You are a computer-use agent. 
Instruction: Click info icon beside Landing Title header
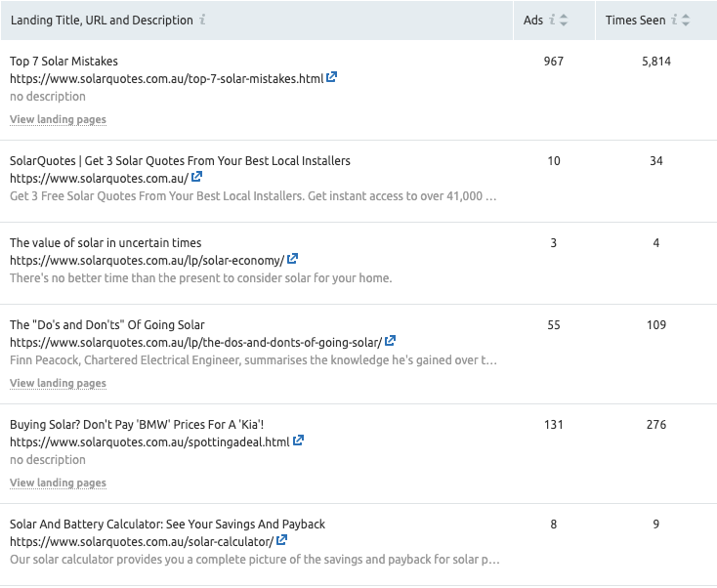coord(202,20)
